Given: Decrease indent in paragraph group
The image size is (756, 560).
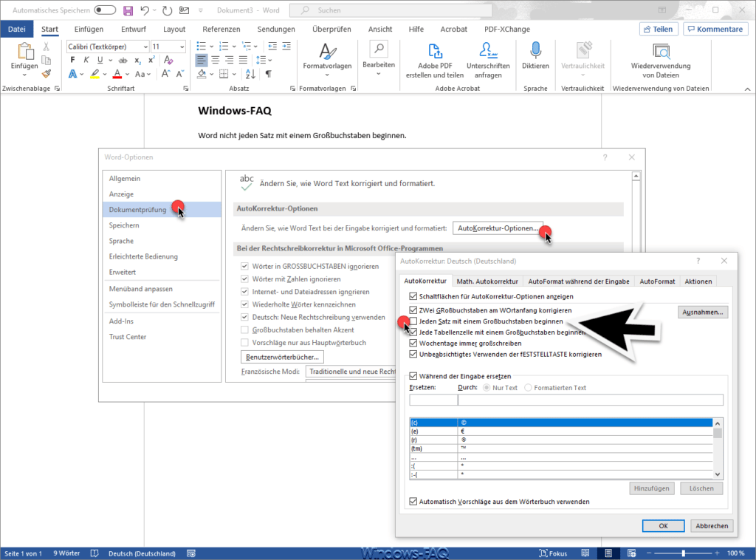Looking at the screenshot, I should (x=272, y=47).
